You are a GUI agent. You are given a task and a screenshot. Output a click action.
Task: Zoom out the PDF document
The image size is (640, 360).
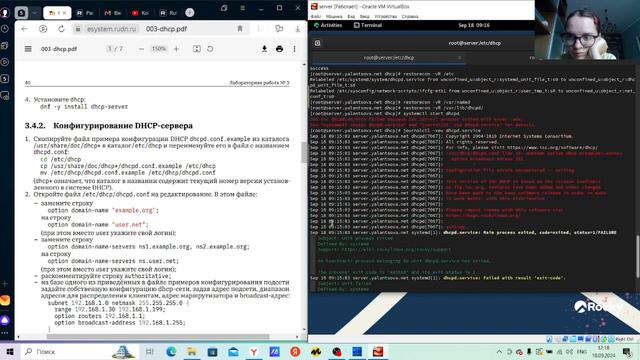tap(141, 49)
